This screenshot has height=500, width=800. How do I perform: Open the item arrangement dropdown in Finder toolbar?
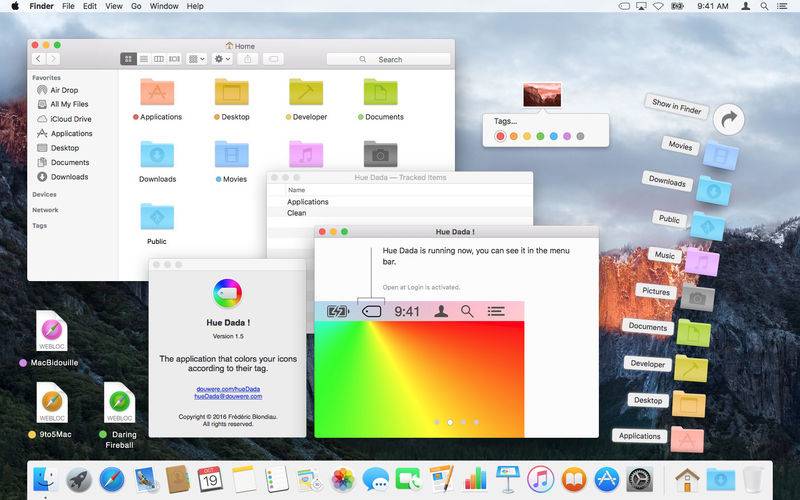(x=196, y=59)
